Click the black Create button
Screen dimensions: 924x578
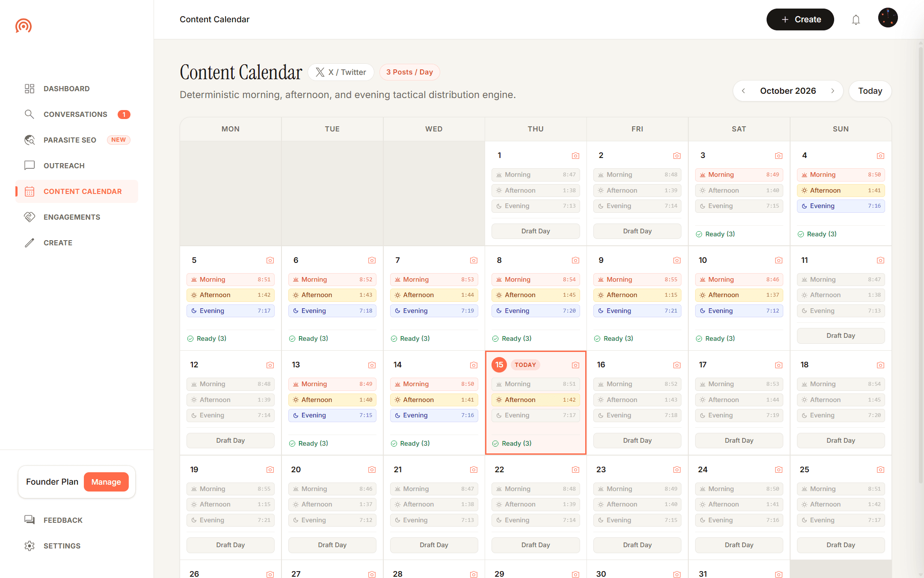pos(800,20)
